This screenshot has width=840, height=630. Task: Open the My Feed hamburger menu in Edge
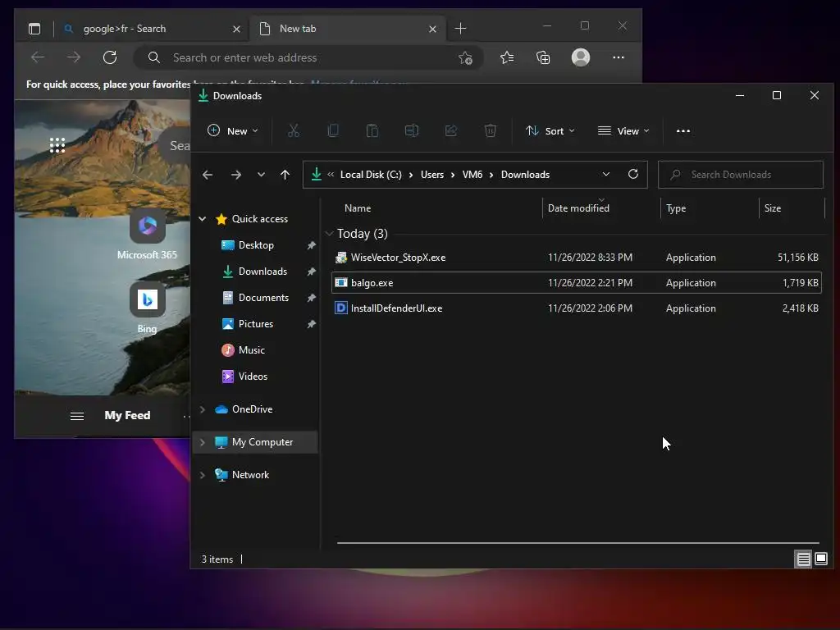coord(77,416)
